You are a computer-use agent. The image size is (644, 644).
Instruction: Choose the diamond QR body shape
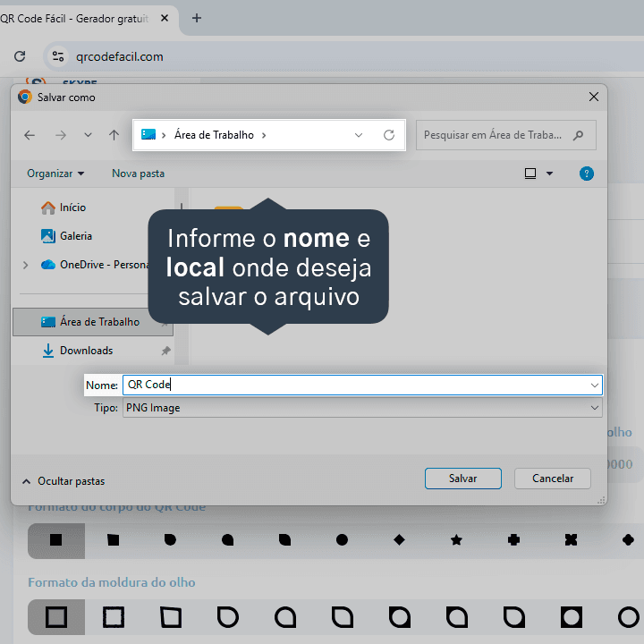399,540
